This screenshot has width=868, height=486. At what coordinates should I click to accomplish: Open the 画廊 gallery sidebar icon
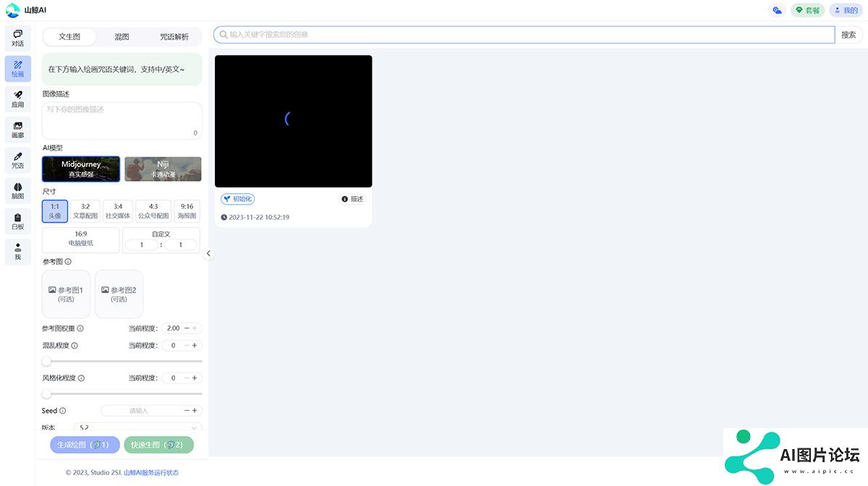pos(18,129)
